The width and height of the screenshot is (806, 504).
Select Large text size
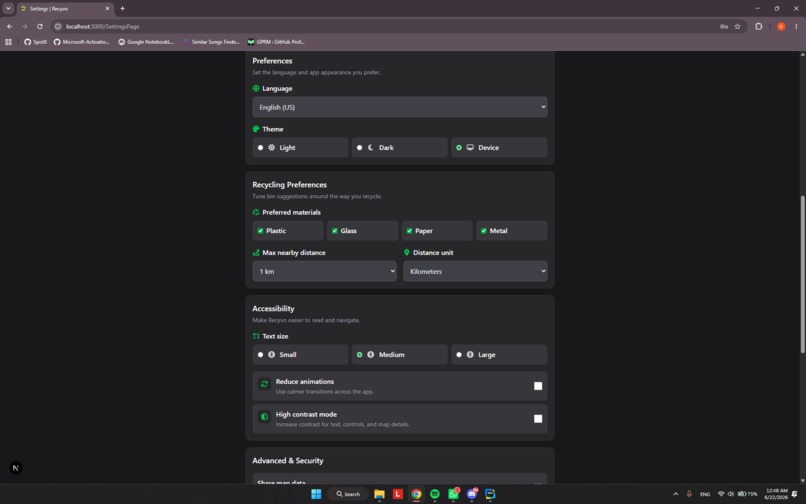tap(499, 355)
